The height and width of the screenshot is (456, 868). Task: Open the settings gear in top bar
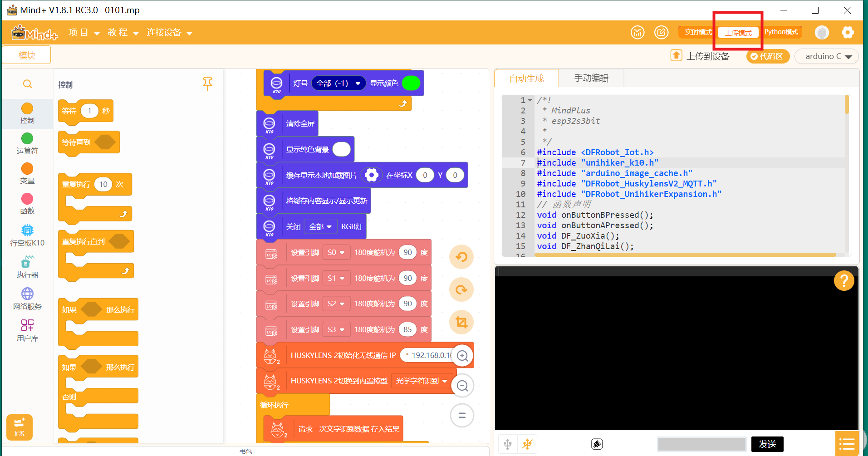[847, 33]
